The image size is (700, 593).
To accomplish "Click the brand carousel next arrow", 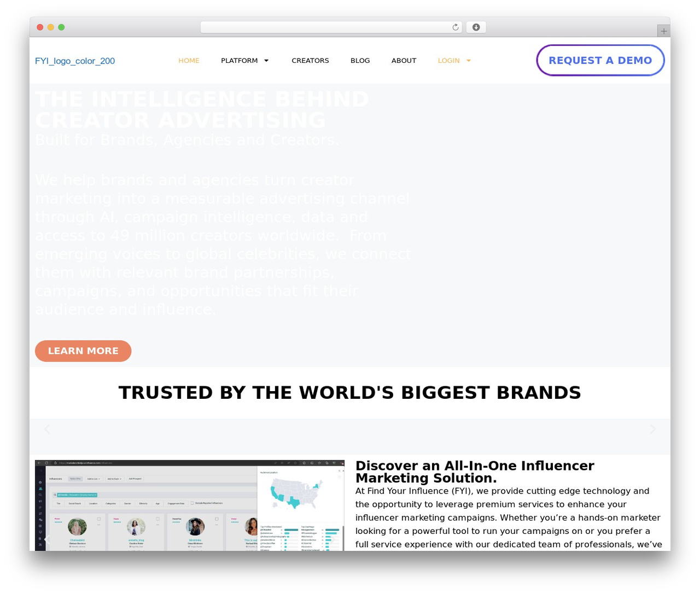I will 652,429.
